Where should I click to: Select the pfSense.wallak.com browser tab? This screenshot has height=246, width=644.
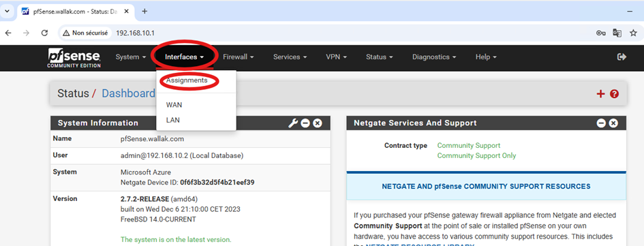coord(76,12)
